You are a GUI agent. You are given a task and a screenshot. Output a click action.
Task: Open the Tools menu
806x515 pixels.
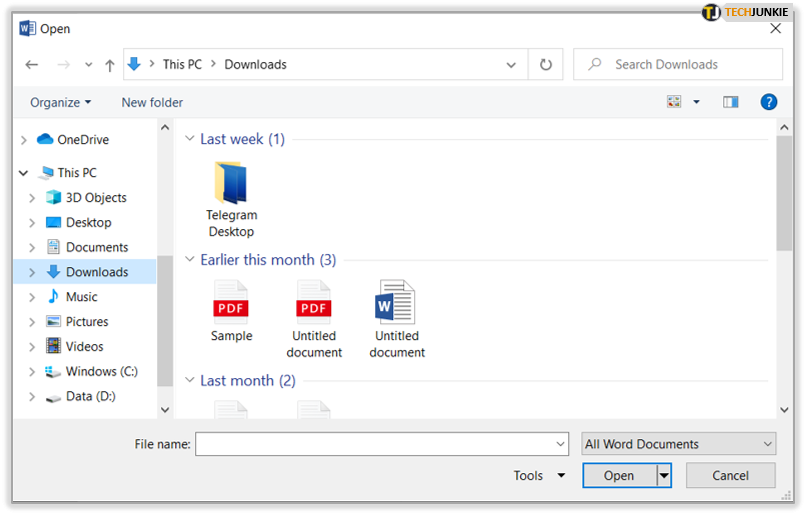[x=539, y=476]
